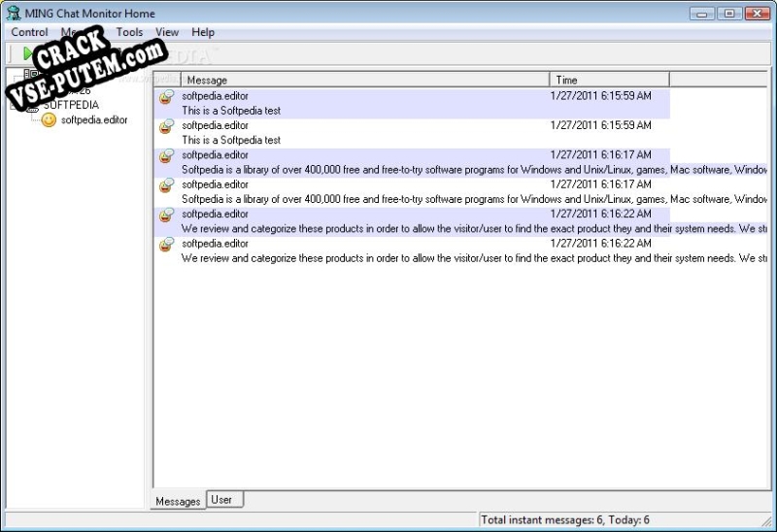Click the green Start monitoring play icon
The width and height of the screenshot is (777, 532).
[x=28, y=53]
